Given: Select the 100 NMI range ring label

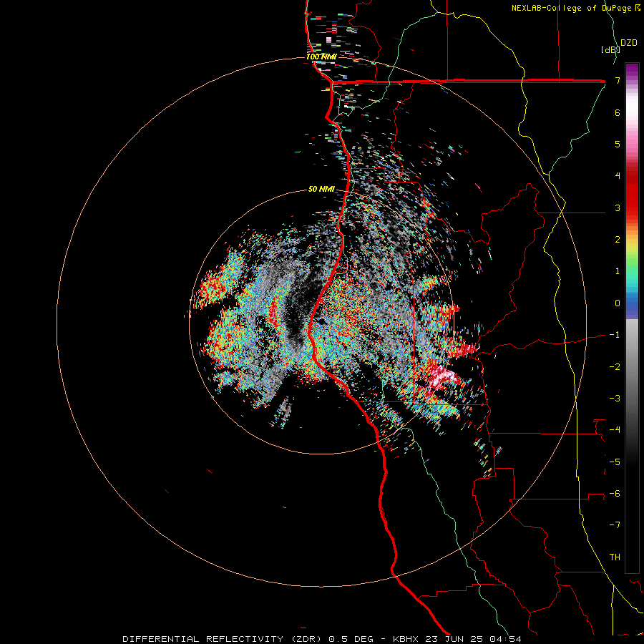Looking at the screenshot, I should point(321,57).
